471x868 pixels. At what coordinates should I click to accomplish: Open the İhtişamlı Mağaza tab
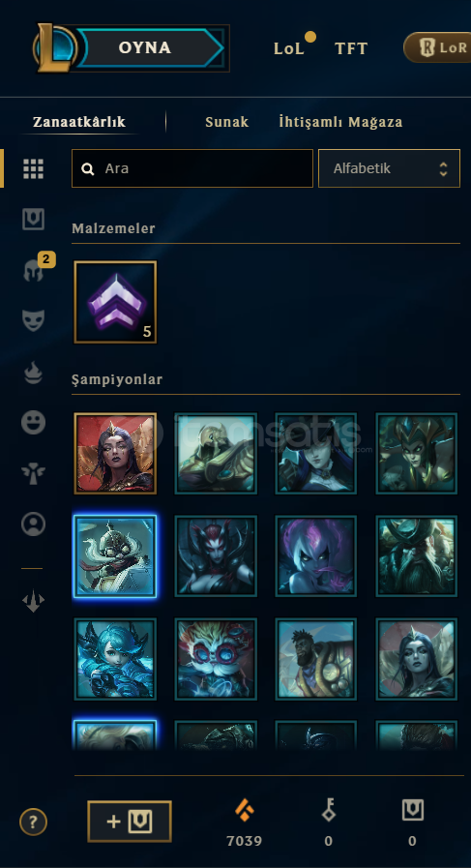click(x=340, y=122)
